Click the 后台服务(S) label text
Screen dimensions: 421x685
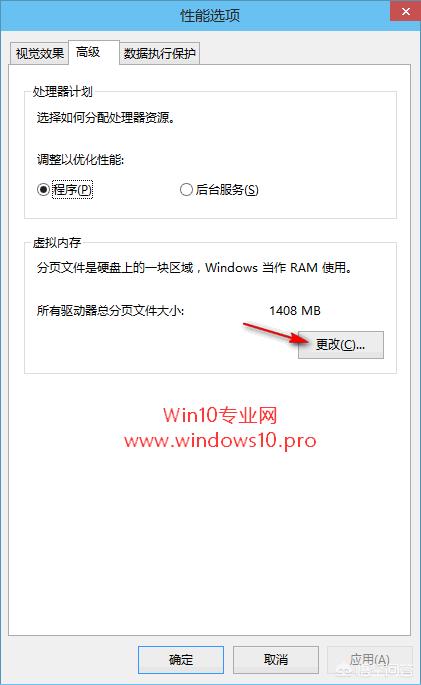pyautogui.click(x=227, y=190)
